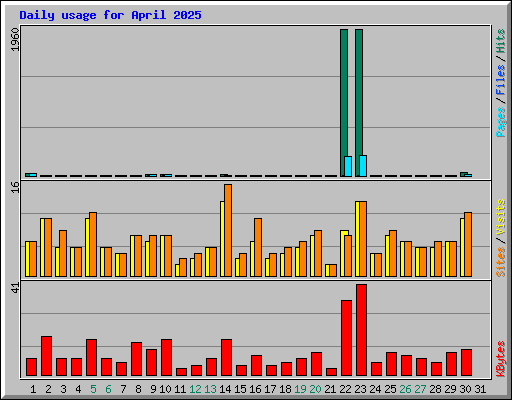Viewport: 512px width, 400px height.
Task: Click the orange Visits bar for day 5
Action: click(x=93, y=244)
